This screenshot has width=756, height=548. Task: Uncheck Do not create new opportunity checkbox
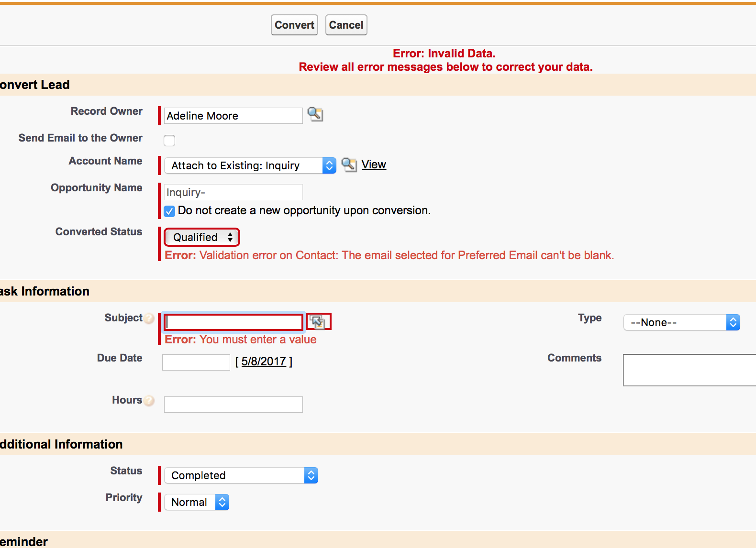coord(169,211)
